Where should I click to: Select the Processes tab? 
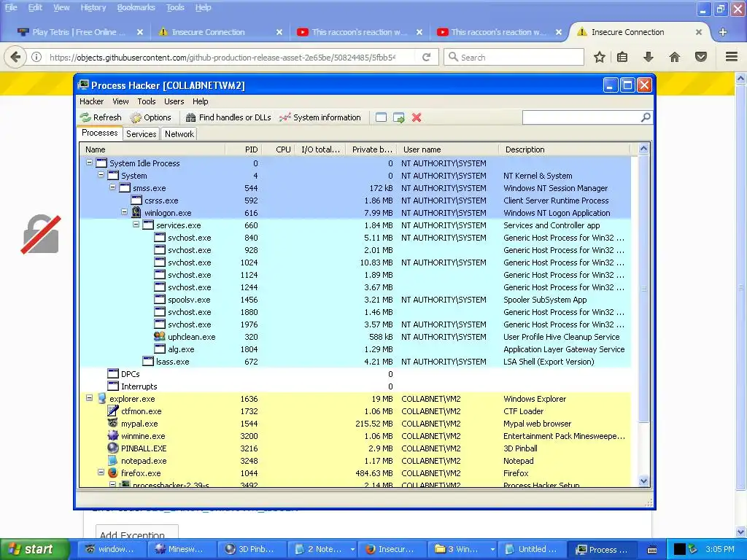point(99,133)
